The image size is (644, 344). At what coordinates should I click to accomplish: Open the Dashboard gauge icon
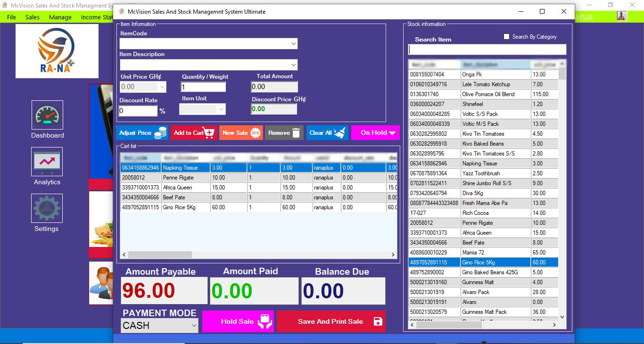tap(47, 115)
